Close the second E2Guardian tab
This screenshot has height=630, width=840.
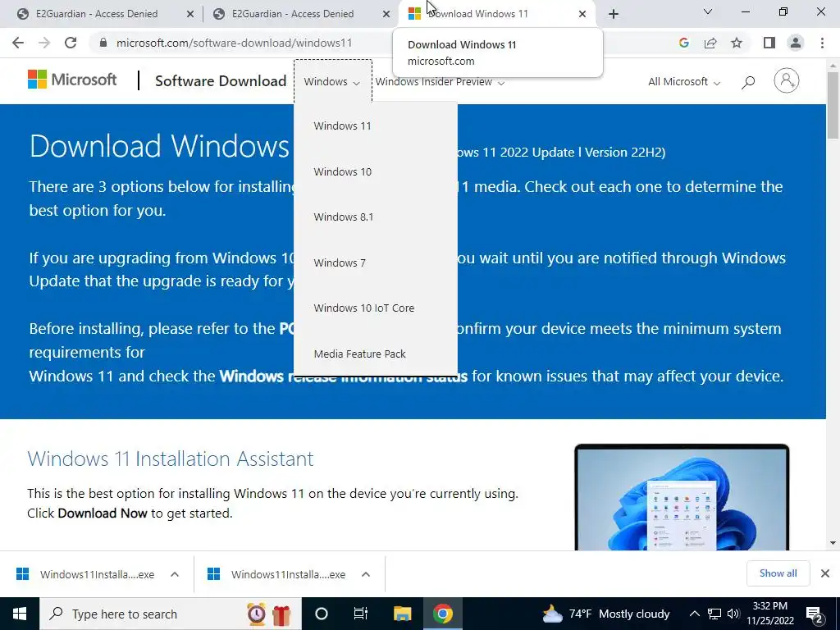click(x=386, y=14)
